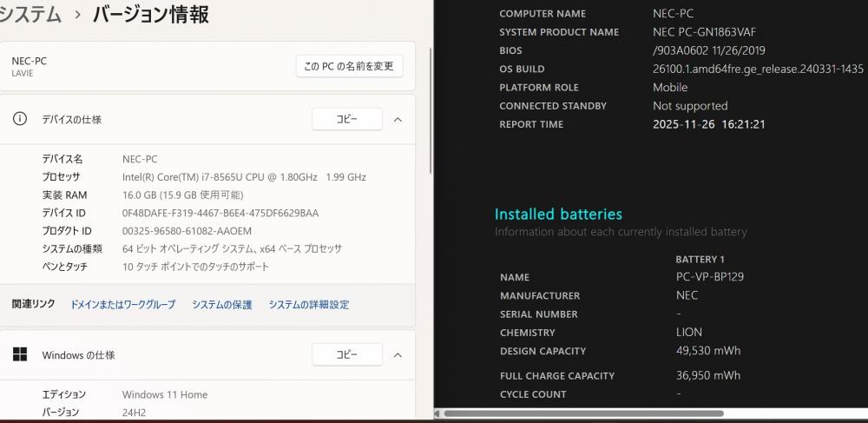Copy Windows specifications with the コピー button
This screenshot has height=423, width=868.
point(347,355)
